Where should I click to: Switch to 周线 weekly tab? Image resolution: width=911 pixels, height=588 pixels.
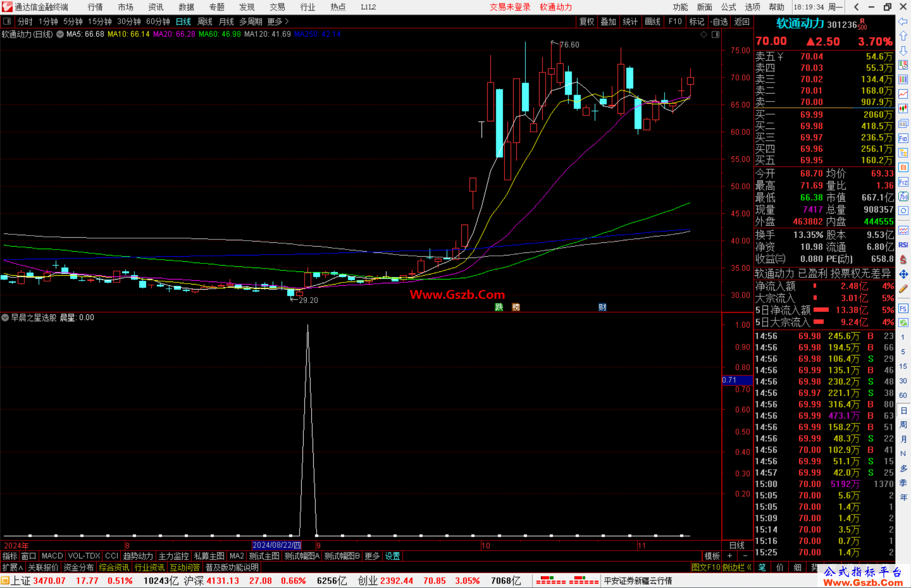tap(205, 21)
